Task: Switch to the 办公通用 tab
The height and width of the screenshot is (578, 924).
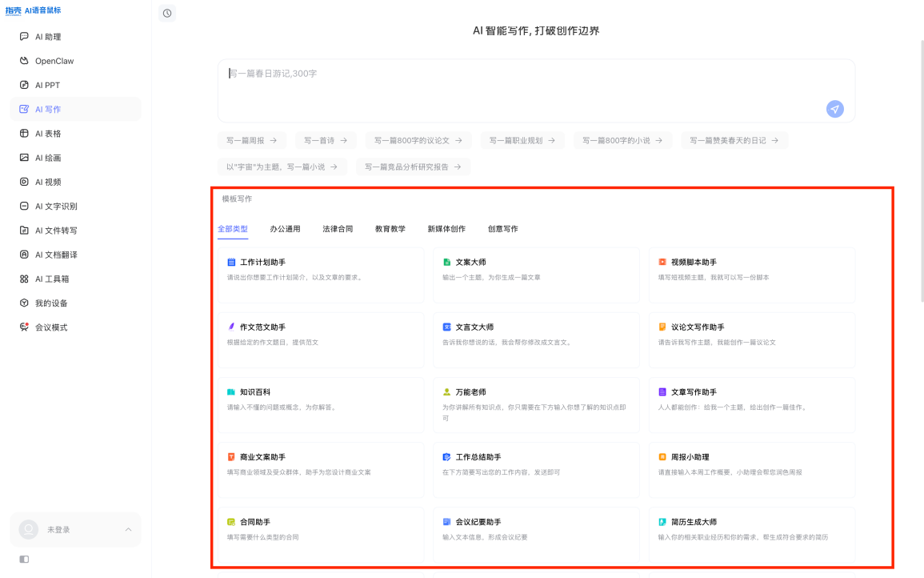Action: point(286,229)
